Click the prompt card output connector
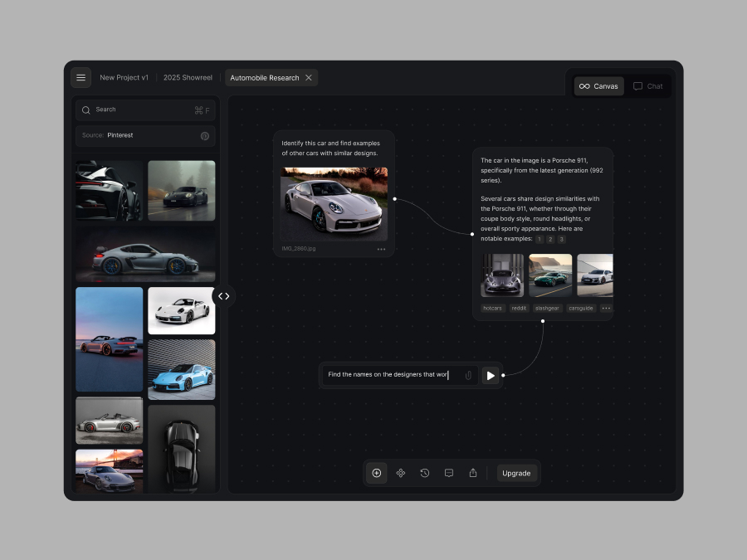This screenshot has width=747, height=560. [394, 199]
